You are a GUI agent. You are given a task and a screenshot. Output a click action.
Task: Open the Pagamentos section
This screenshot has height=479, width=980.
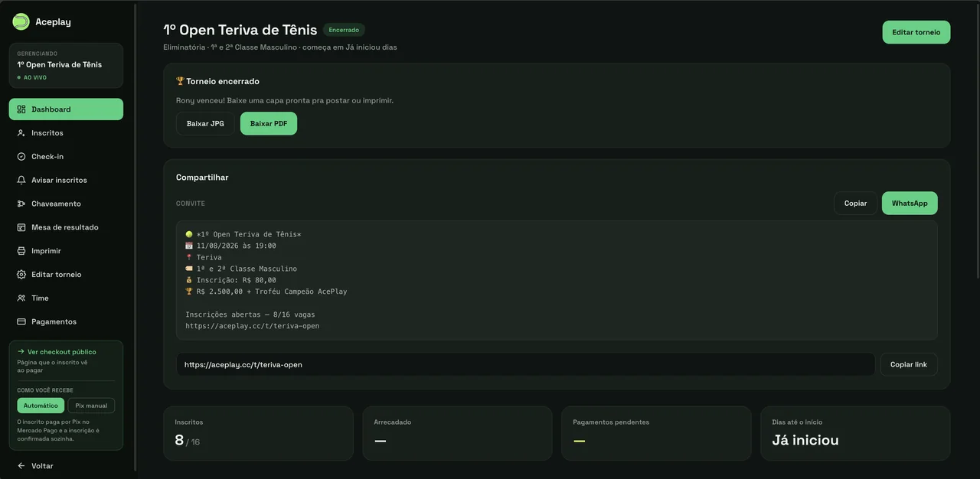tap(66, 321)
